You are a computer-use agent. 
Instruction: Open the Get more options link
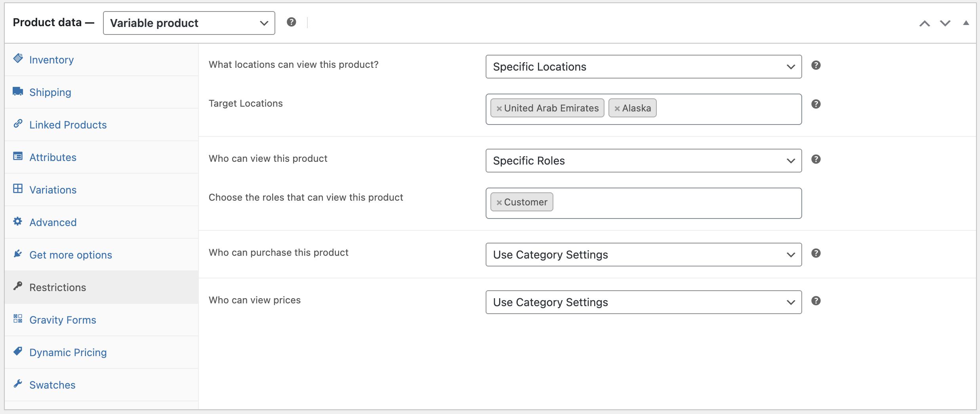[x=71, y=255]
